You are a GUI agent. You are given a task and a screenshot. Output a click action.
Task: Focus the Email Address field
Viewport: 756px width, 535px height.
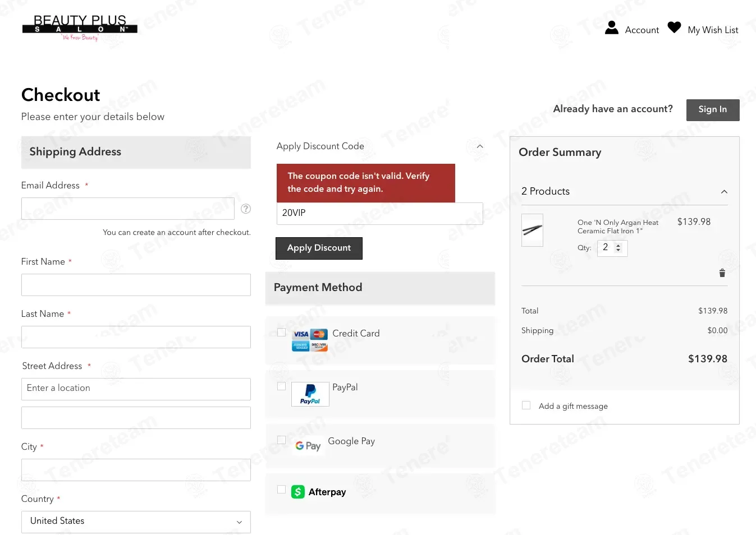coord(128,209)
